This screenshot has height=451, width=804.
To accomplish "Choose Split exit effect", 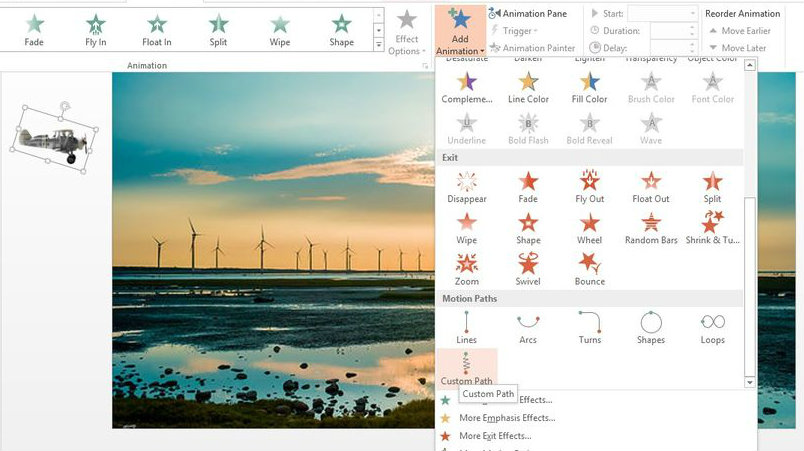I will click(x=713, y=188).
